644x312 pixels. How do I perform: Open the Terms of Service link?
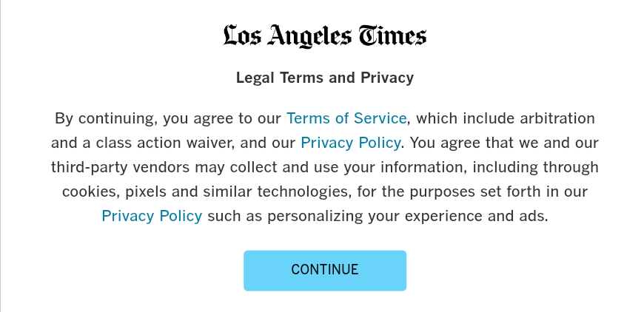click(346, 118)
